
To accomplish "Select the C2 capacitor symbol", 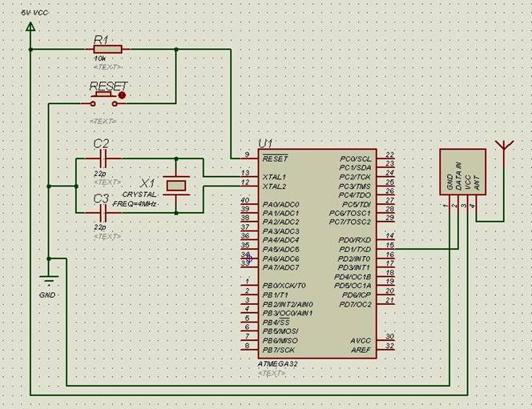I will tap(103, 158).
